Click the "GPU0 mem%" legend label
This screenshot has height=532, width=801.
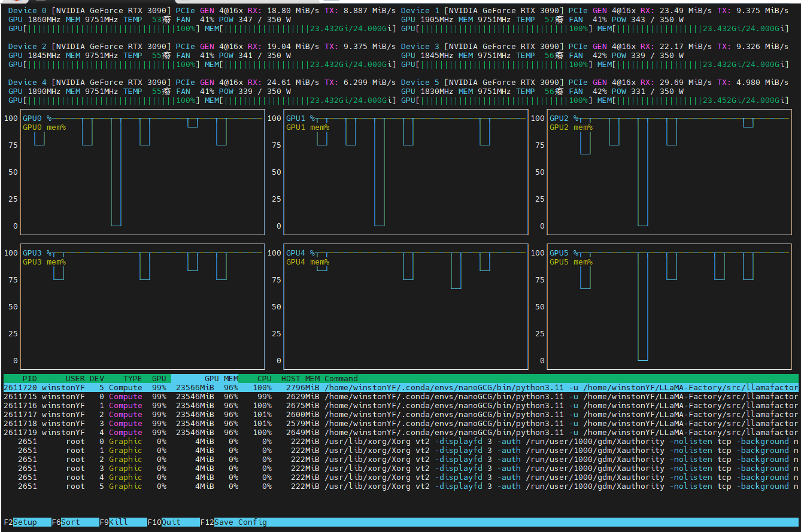tap(44, 127)
